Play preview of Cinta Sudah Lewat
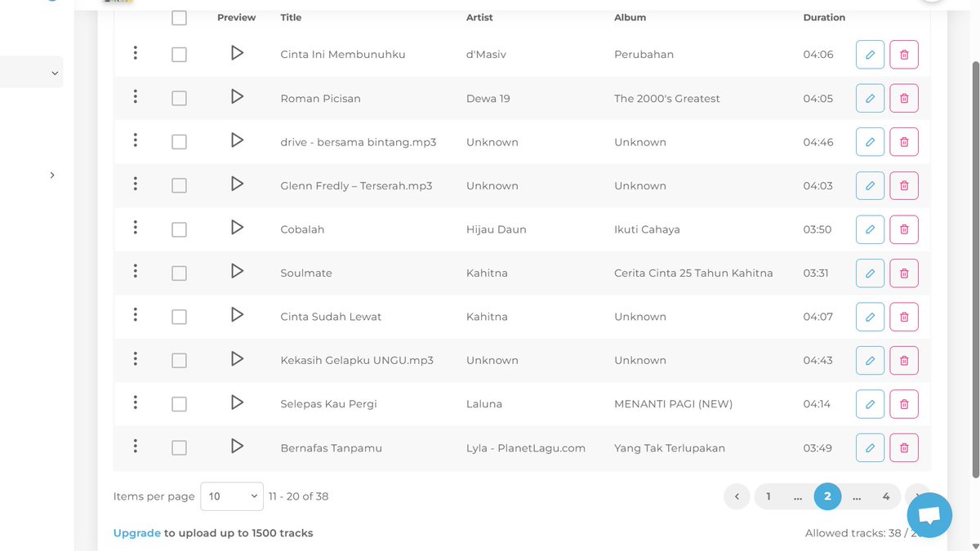The width and height of the screenshot is (980, 551). click(x=237, y=315)
